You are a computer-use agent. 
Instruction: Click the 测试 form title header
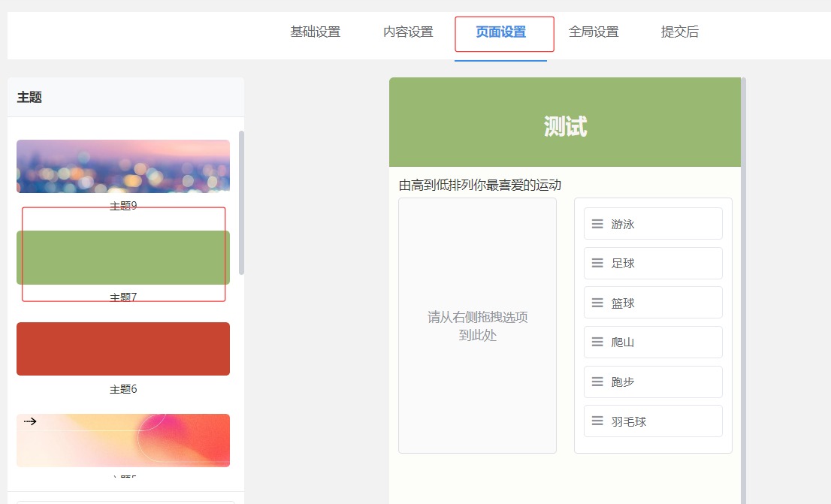(x=565, y=127)
